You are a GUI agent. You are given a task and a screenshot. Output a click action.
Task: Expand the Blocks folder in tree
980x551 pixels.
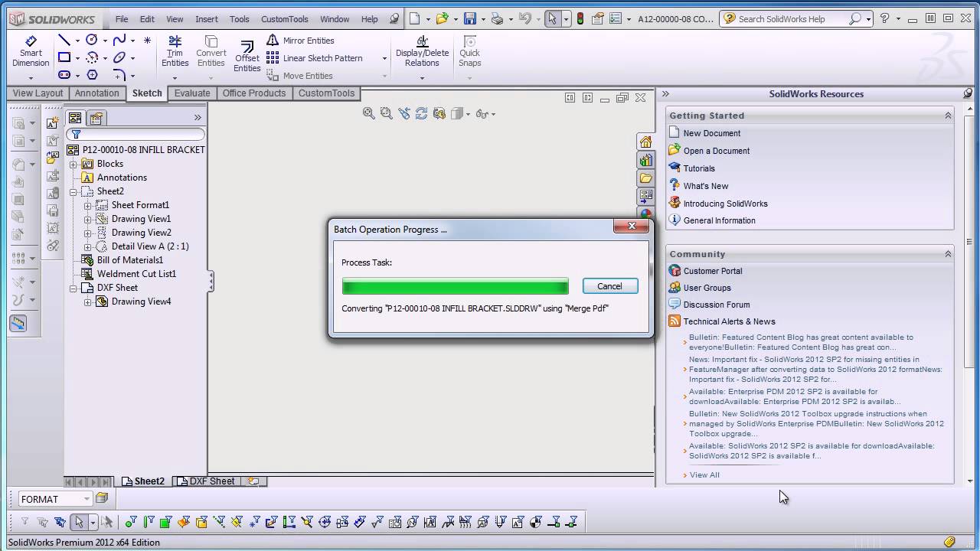pyautogui.click(x=73, y=164)
